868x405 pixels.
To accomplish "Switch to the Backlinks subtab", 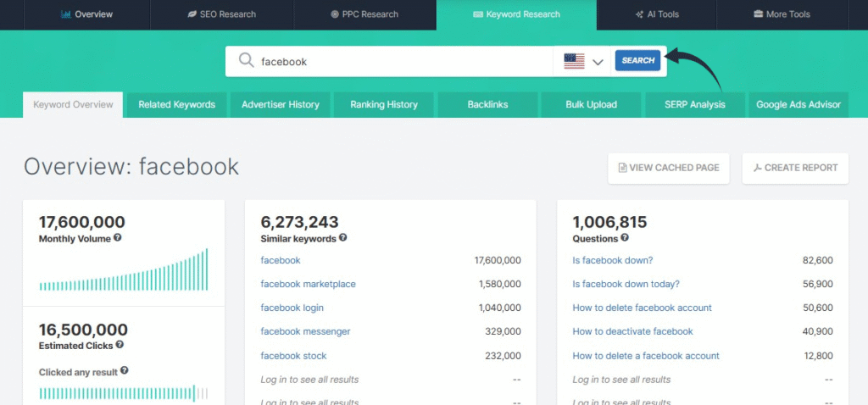I will point(487,104).
